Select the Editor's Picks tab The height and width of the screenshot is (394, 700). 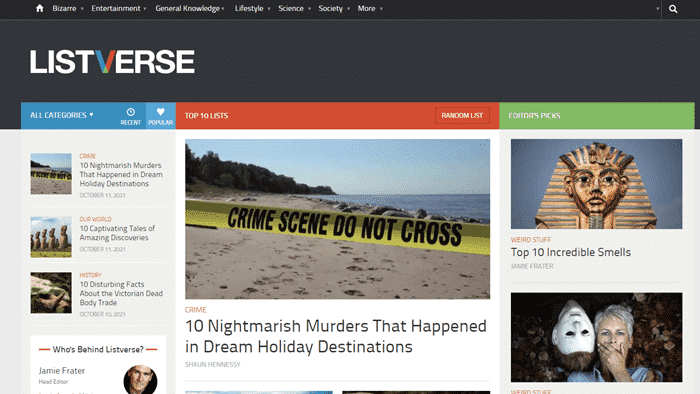point(534,116)
